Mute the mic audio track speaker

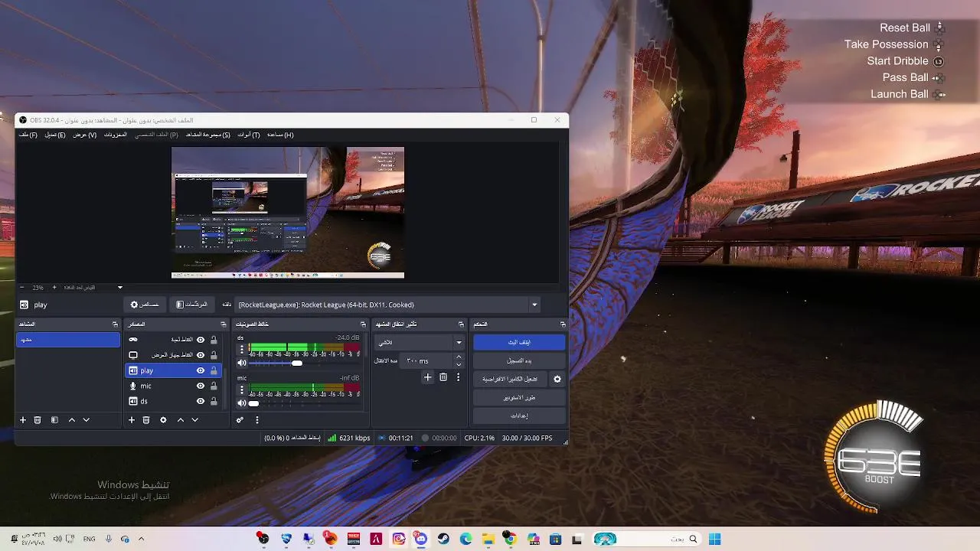(242, 403)
